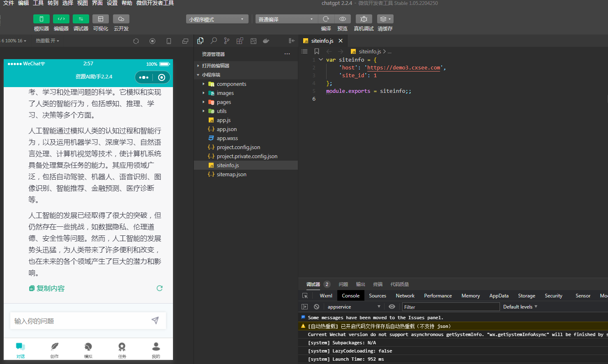Open the mini program mode dropdown

click(217, 19)
